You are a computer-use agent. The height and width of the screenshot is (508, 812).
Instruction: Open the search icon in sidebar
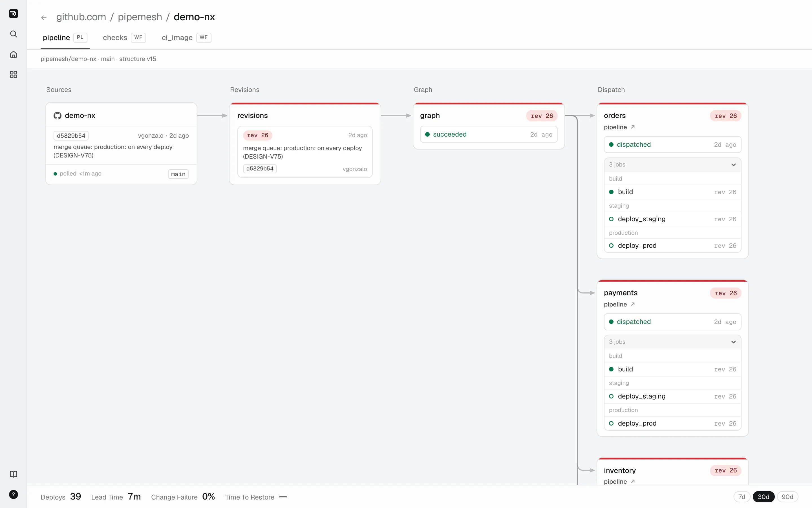pyautogui.click(x=14, y=34)
